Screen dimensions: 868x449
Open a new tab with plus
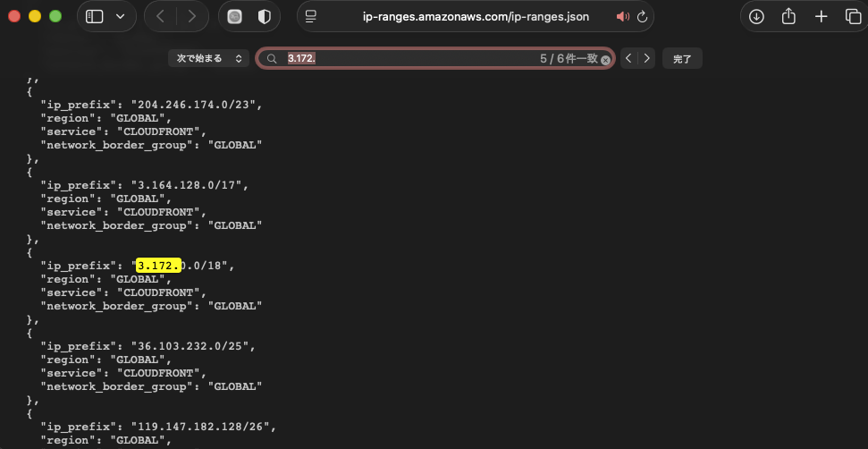pos(821,16)
